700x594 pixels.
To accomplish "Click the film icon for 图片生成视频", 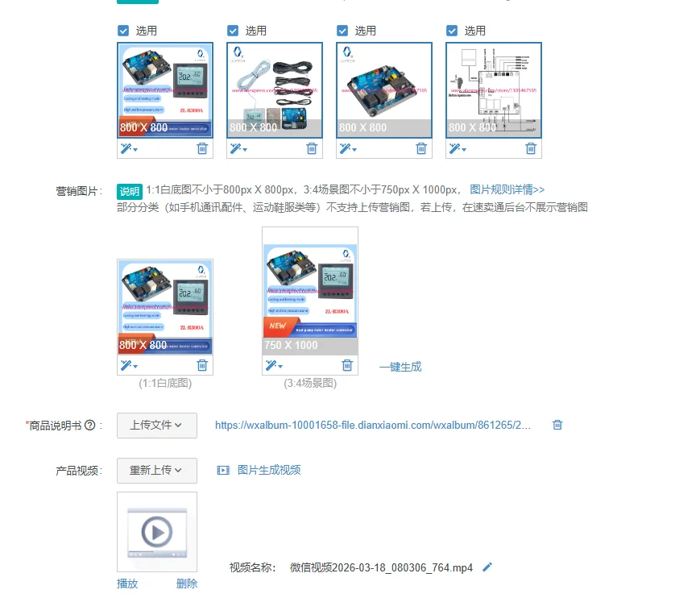I will coord(223,470).
